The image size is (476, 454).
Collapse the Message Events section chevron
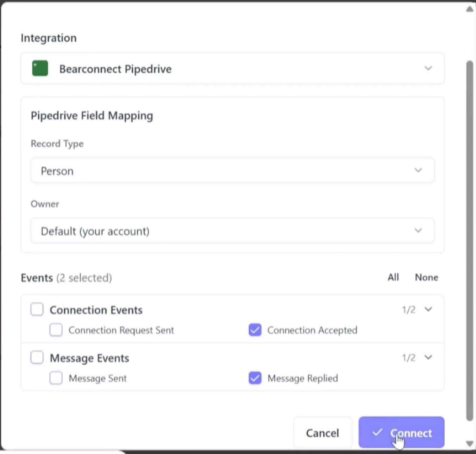428,358
